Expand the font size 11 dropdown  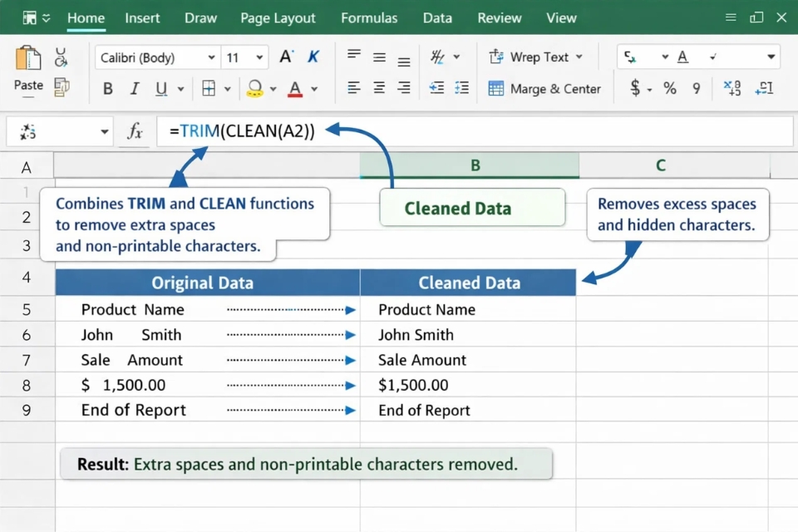pos(259,57)
